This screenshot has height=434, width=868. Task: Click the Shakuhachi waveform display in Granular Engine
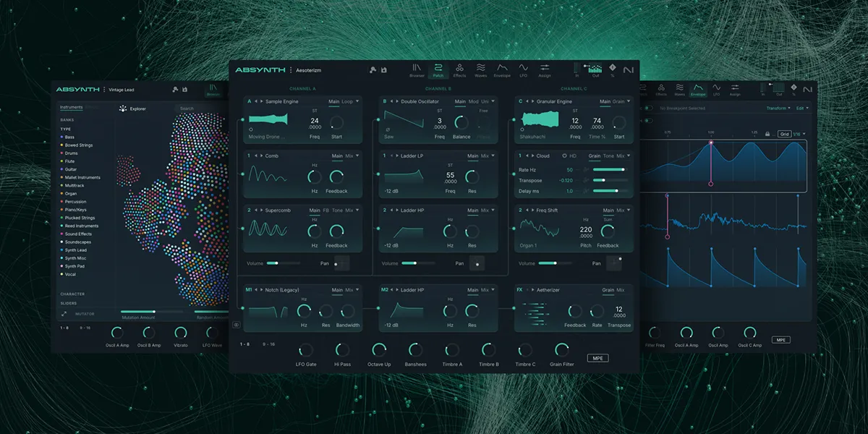point(541,117)
